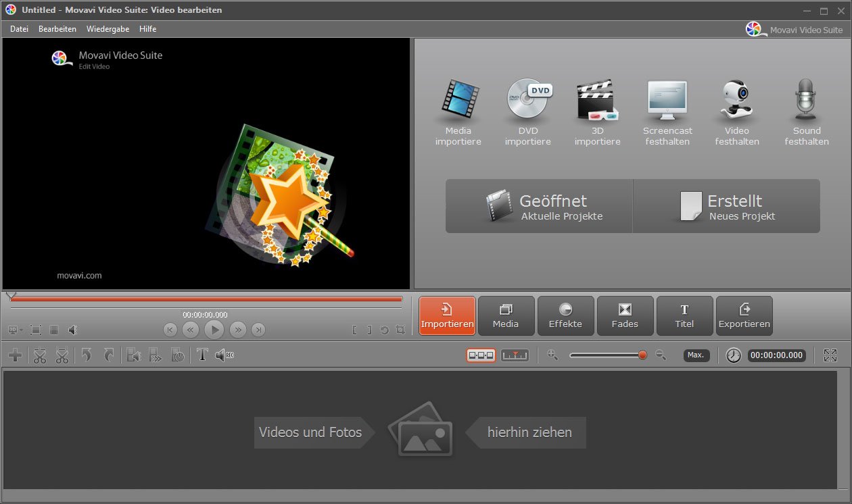Image resolution: width=852 pixels, height=504 pixels.
Task: Toggle full-screen preview icon
Action: coord(36,330)
